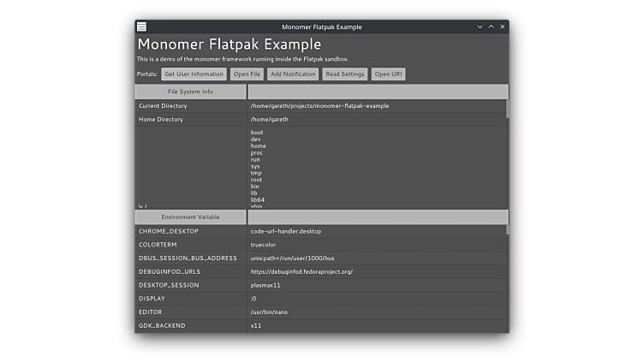Click the environment variables table scrollbar thumb
Image resolution: width=644 pixels, height=362 pixels.
[507, 230]
